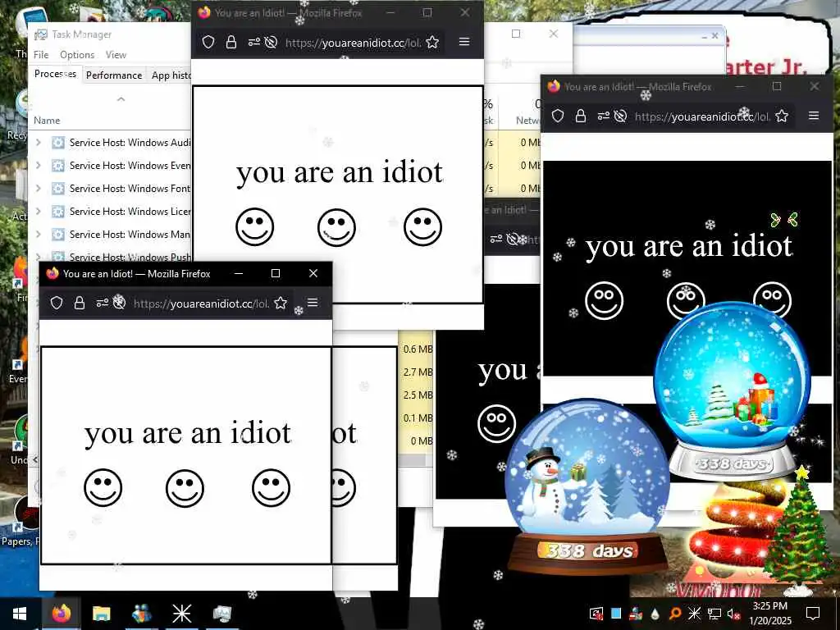840x630 pixels.
Task: Click first smiley in black-page Firefox window
Action: 605,300
